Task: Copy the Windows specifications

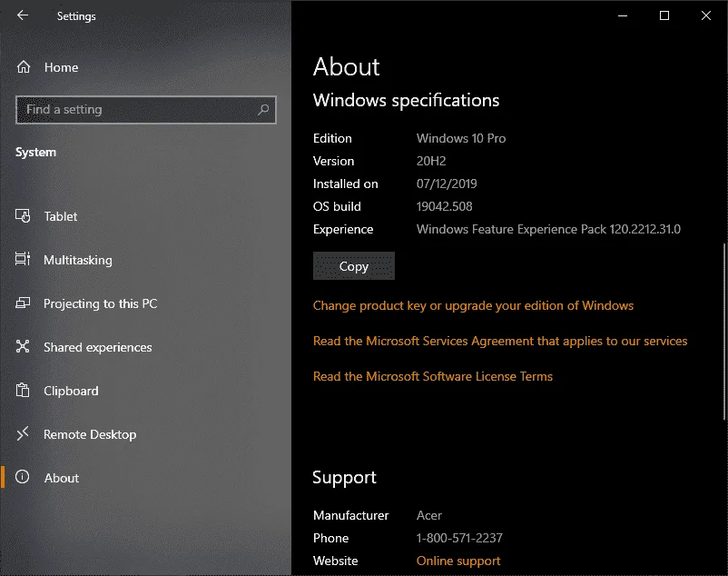Action: click(x=354, y=266)
